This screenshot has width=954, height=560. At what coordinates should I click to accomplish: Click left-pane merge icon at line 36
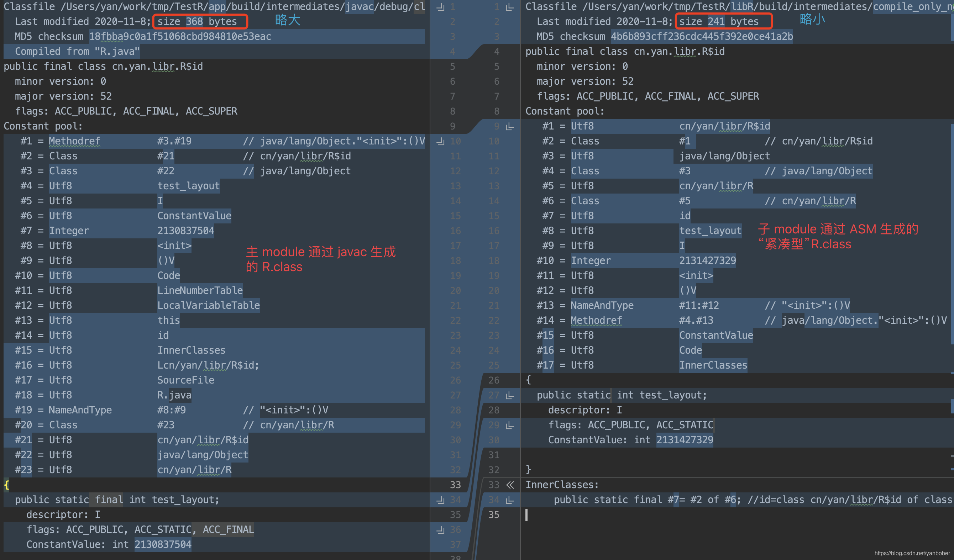point(440,530)
